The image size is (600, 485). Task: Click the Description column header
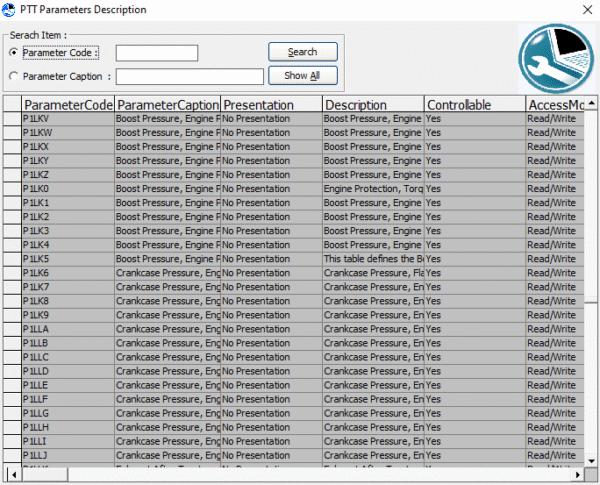click(373, 105)
